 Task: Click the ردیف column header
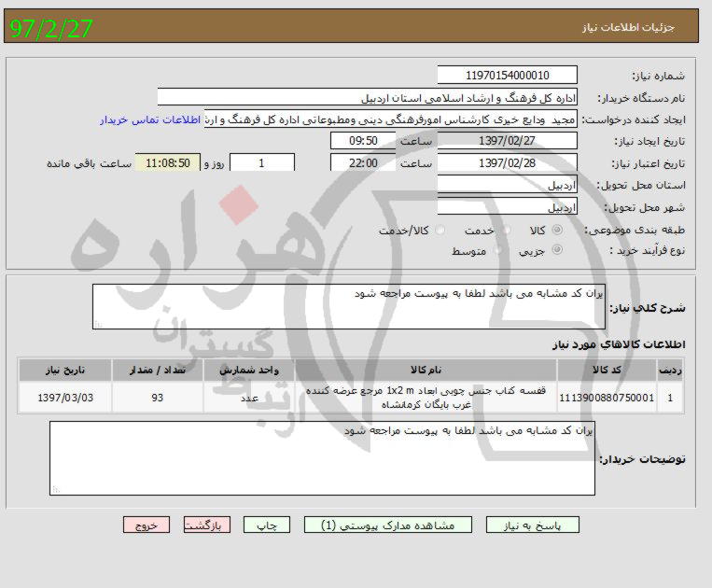(x=670, y=370)
